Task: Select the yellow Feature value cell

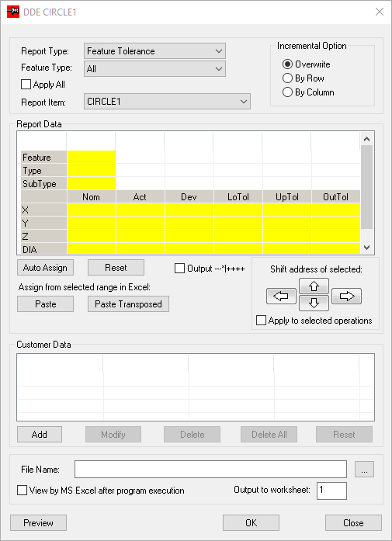Action: tap(92, 158)
